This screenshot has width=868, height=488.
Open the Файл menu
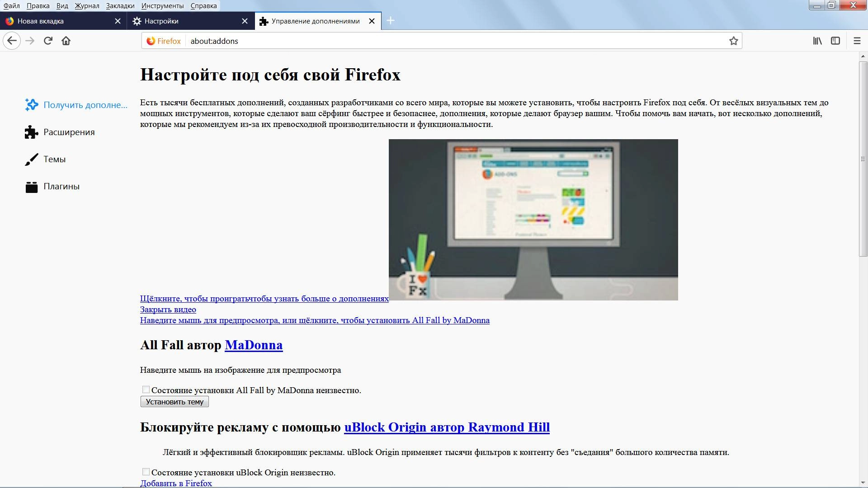coord(11,6)
